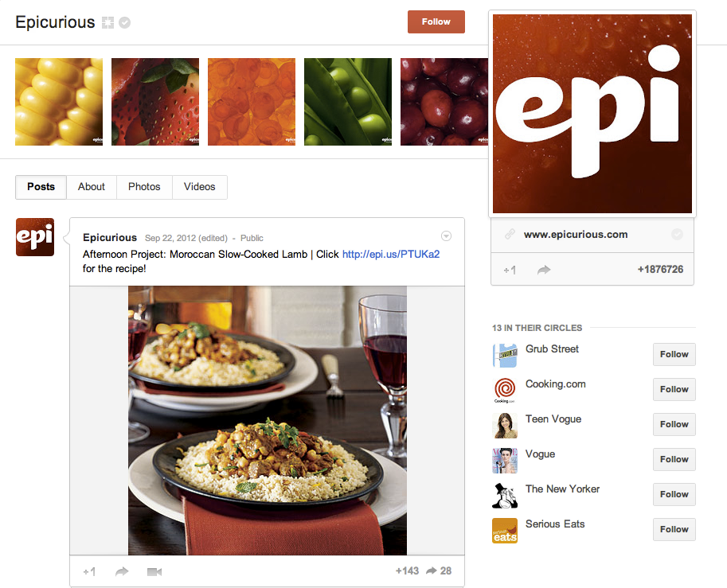
Task: Visit the www.epicurious.com website link
Action: pyautogui.click(x=576, y=235)
